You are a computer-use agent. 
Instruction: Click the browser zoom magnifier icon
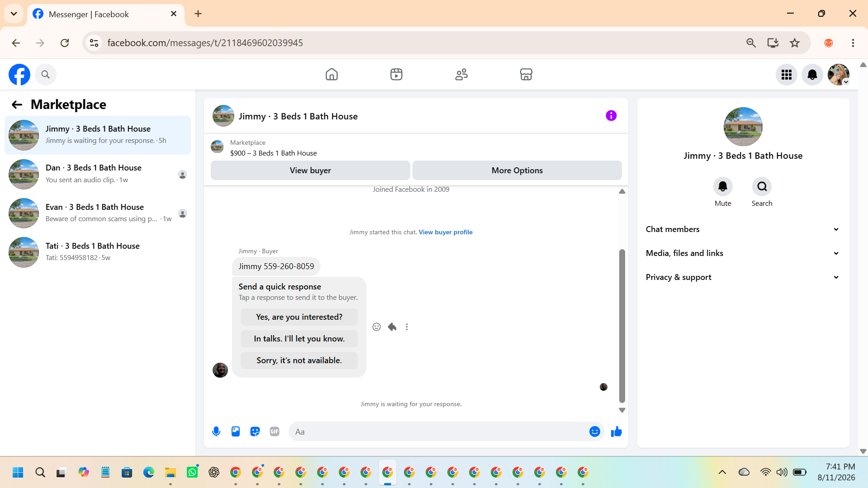click(x=751, y=43)
